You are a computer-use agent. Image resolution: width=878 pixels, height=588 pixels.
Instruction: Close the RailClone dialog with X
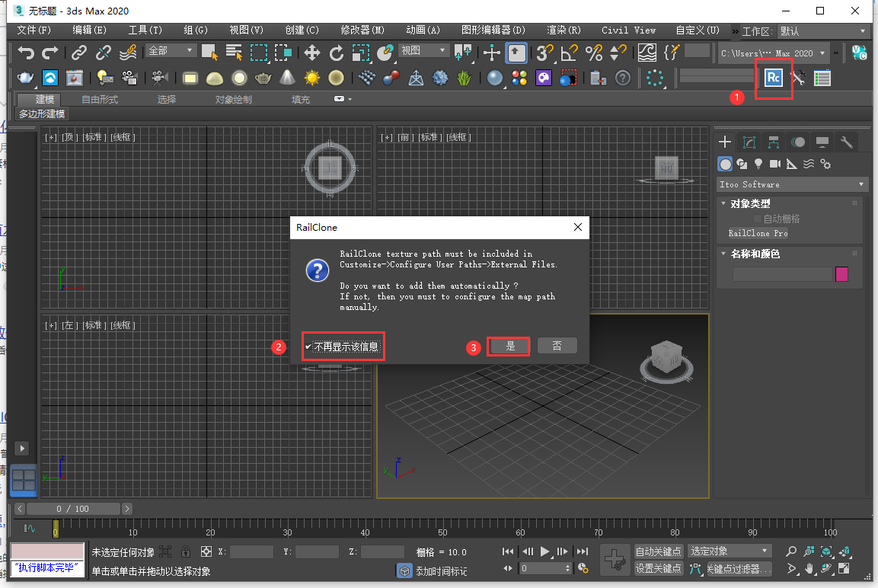578,227
